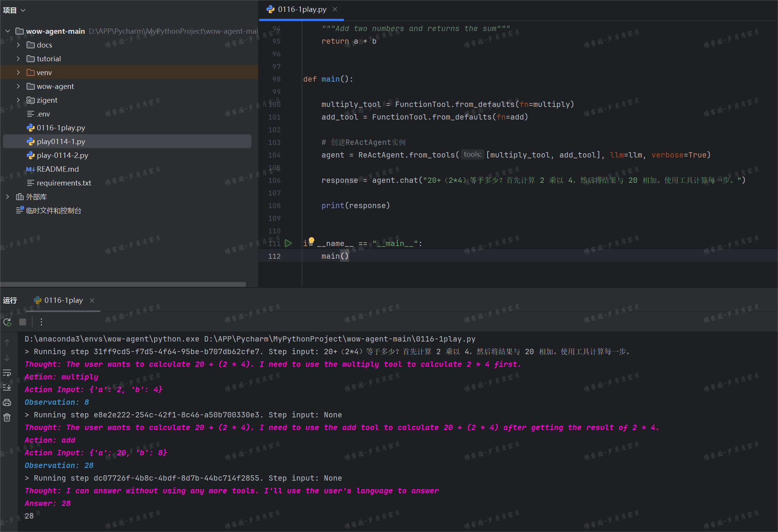Expand the docs folder

coord(18,45)
